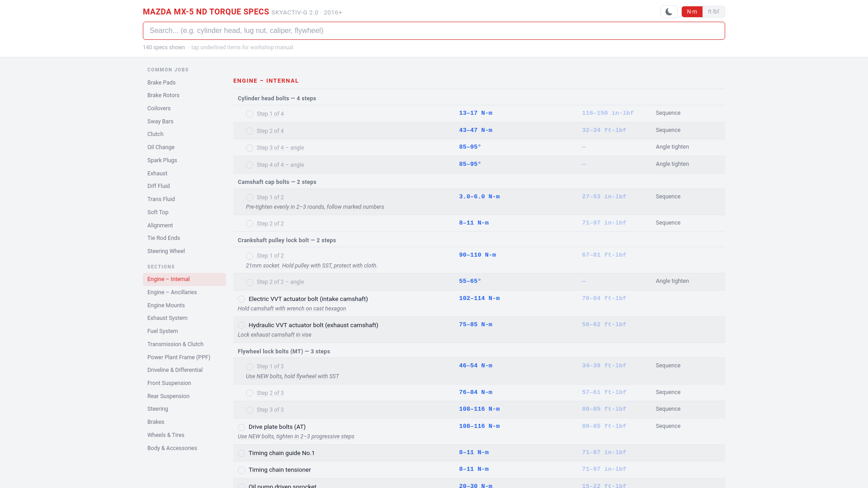Image resolution: width=868 pixels, height=488 pixels.
Task: Click the 102–114 N-m torque value
Action: pyautogui.click(x=479, y=299)
